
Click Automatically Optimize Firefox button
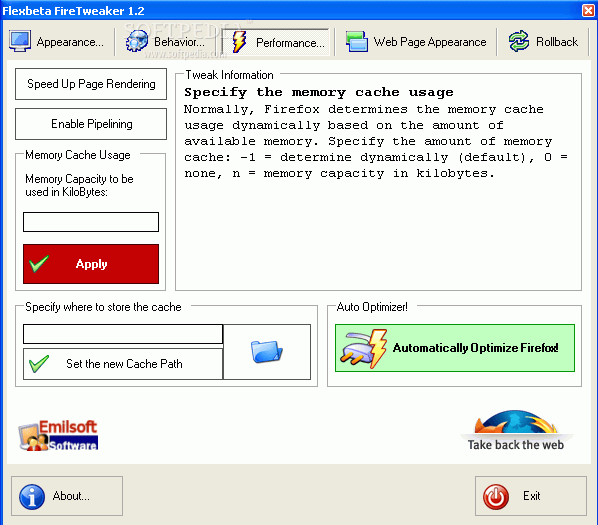455,348
